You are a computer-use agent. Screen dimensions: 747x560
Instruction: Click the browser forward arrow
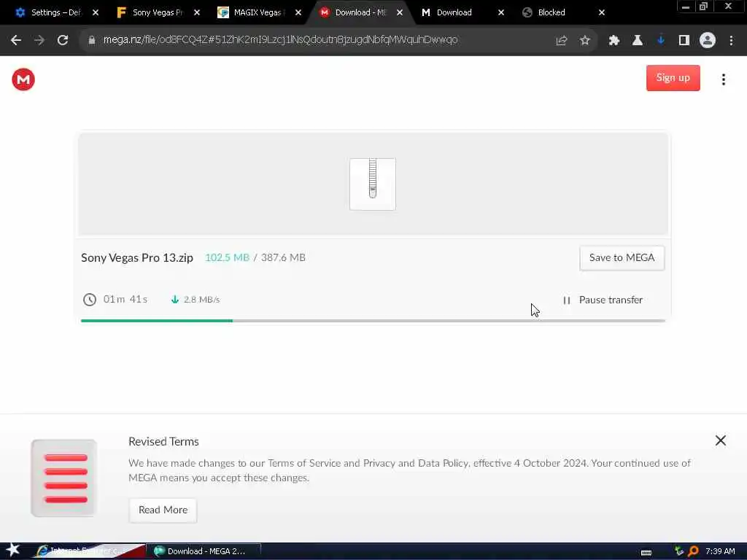[39, 41]
